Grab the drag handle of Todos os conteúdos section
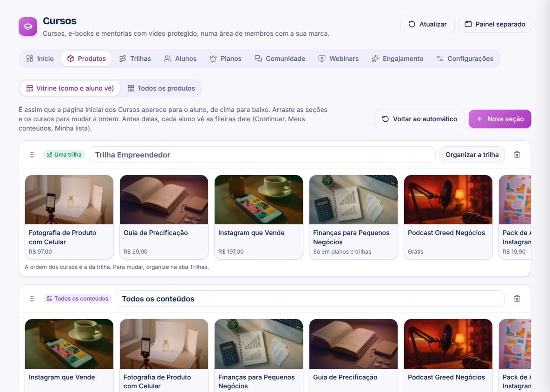 pos(32,299)
